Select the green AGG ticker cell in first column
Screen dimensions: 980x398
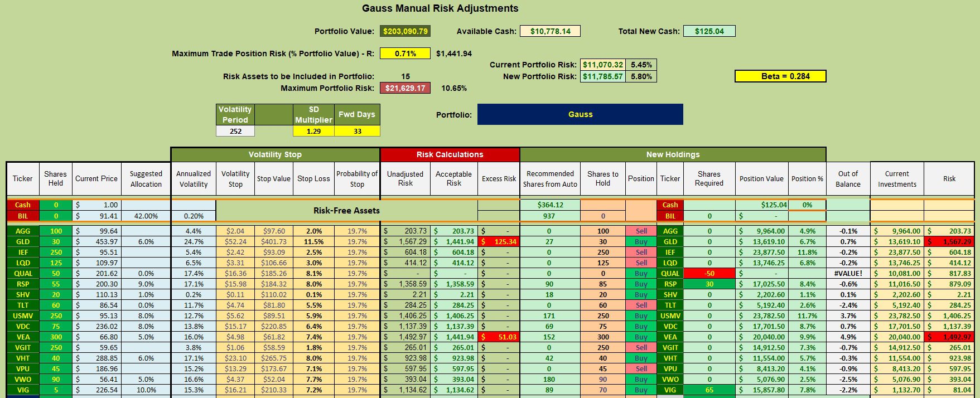23,231
